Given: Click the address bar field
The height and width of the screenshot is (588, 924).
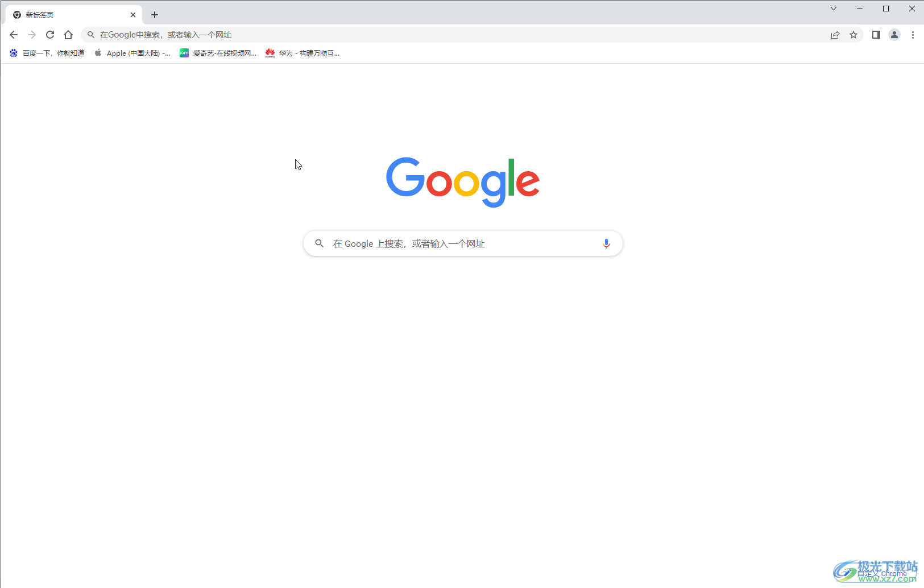Looking at the screenshot, I should coord(455,35).
